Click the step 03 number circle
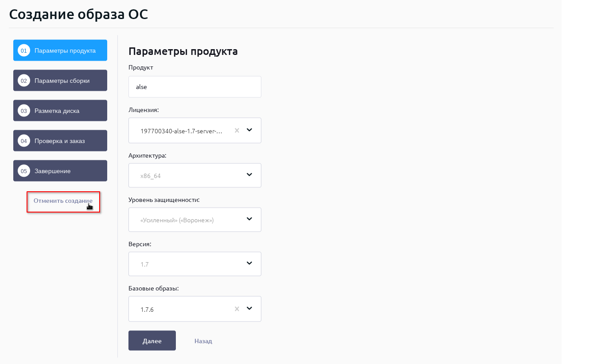The height and width of the screenshot is (364, 594). point(24,111)
